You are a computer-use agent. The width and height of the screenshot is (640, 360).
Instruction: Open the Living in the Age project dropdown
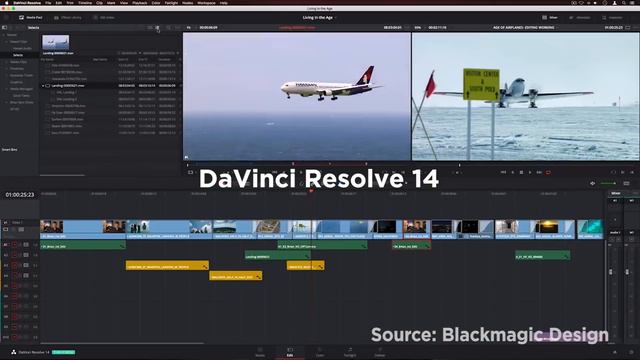coord(319,18)
